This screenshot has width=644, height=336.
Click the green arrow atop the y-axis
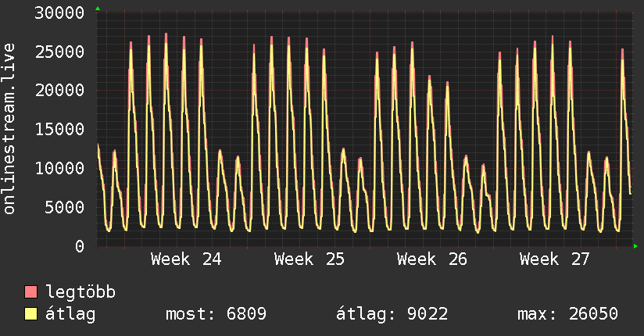[x=98, y=9]
